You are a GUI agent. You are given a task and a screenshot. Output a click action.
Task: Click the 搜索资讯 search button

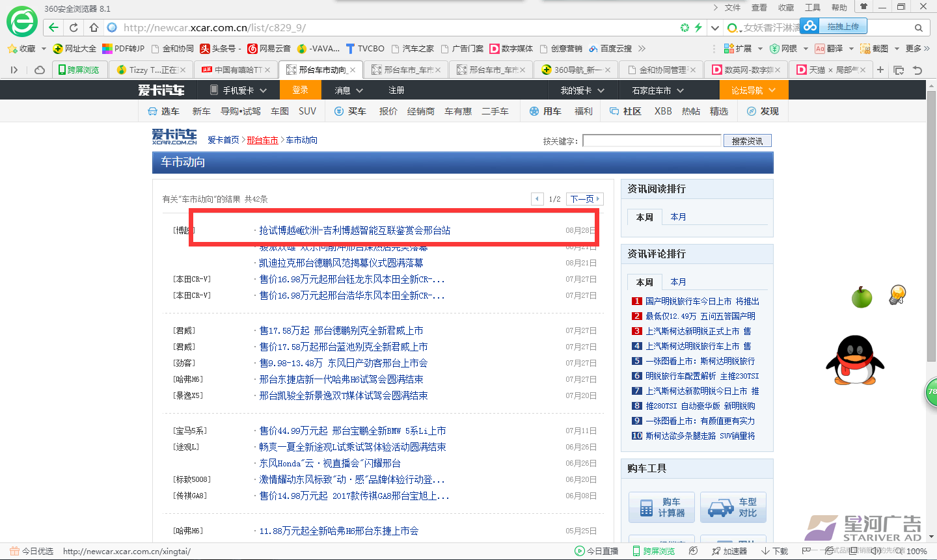point(747,140)
